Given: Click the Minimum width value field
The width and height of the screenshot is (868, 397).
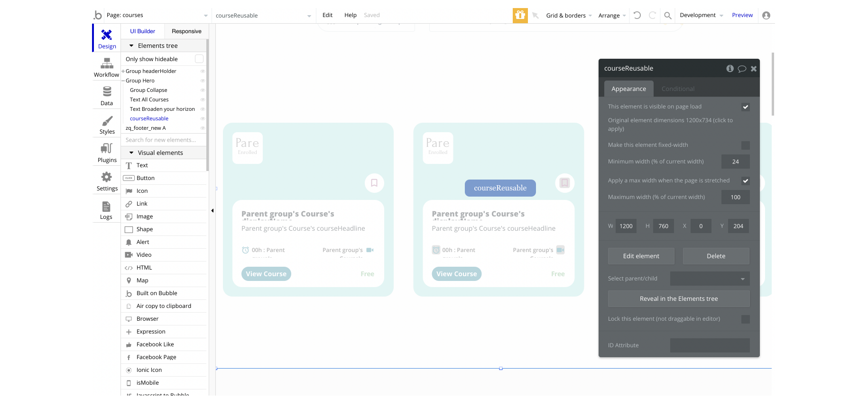Looking at the screenshot, I should tap(735, 162).
